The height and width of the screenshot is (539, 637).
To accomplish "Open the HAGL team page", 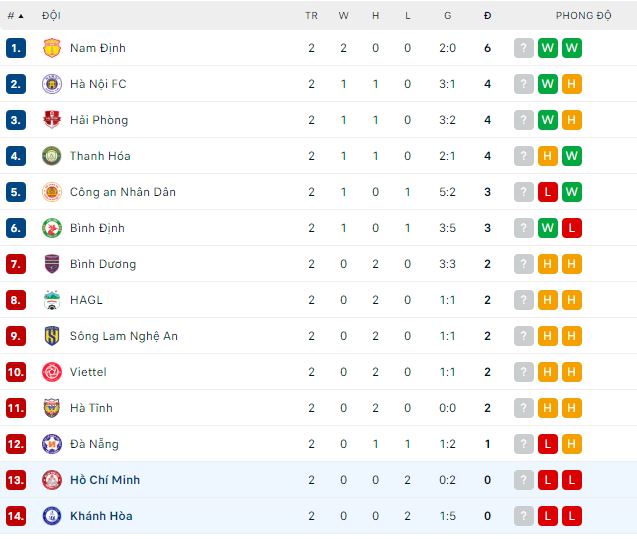I will pos(86,300).
